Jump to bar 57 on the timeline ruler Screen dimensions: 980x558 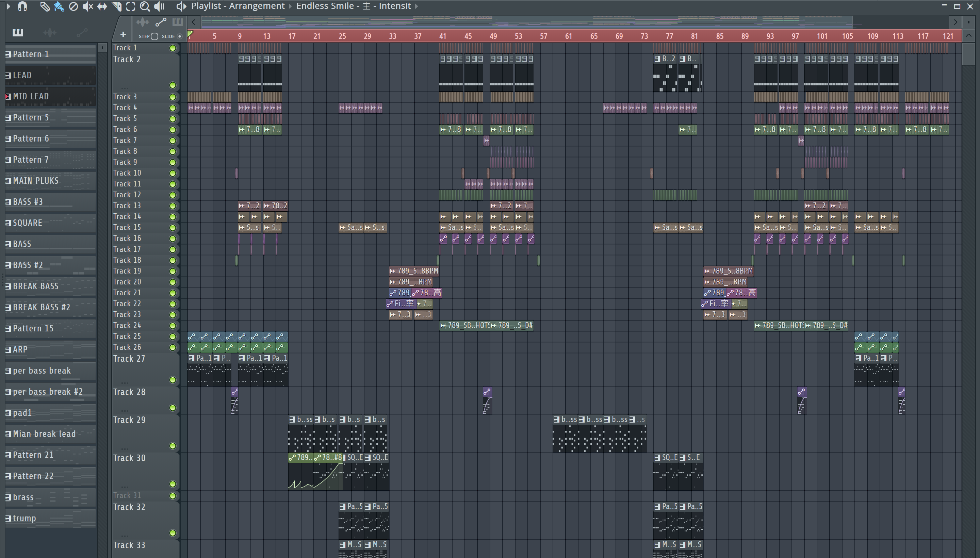(x=543, y=36)
